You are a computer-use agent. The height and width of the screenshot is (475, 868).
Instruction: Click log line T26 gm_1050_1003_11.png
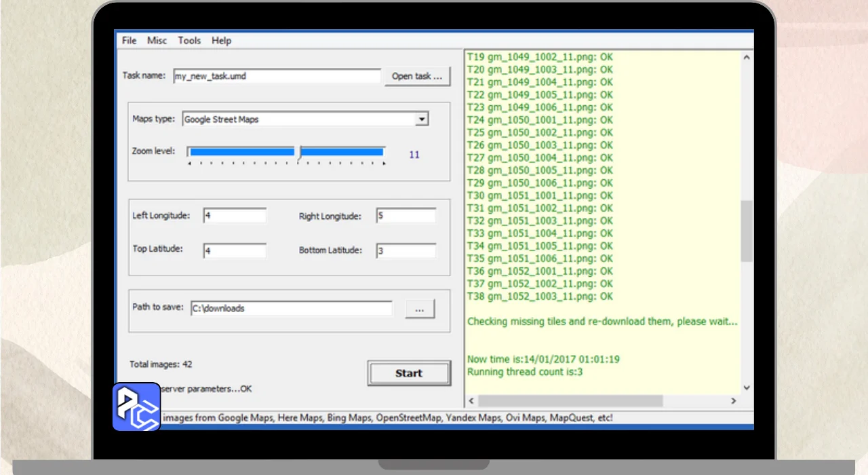[540, 145]
